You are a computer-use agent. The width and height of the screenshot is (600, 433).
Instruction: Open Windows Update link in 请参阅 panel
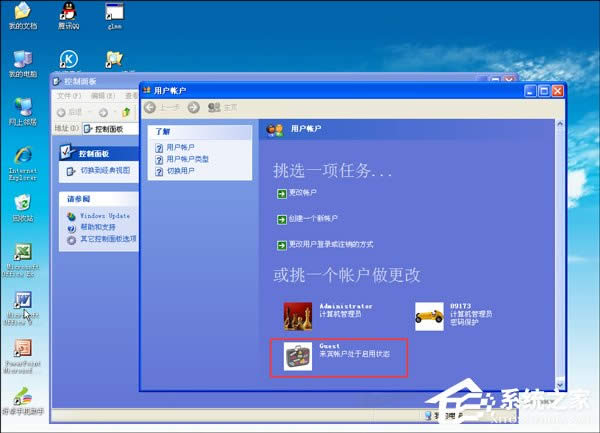(105, 216)
